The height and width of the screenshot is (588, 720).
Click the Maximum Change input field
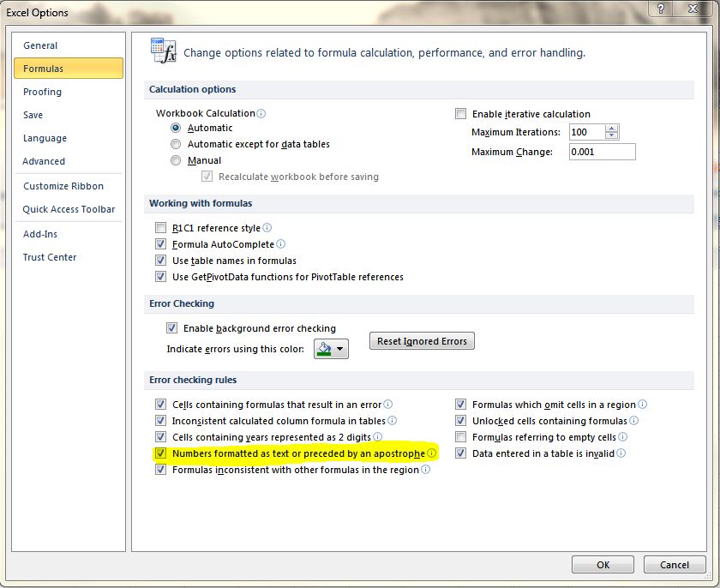point(600,152)
